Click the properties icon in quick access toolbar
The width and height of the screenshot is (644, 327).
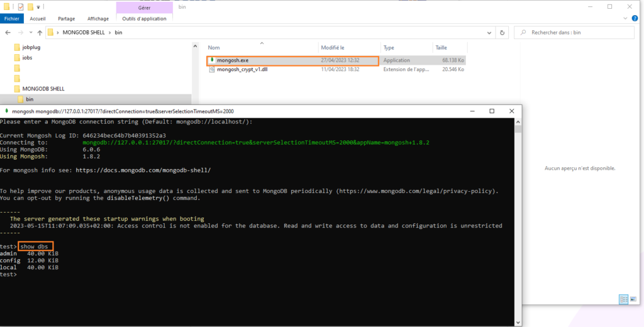click(21, 6)
